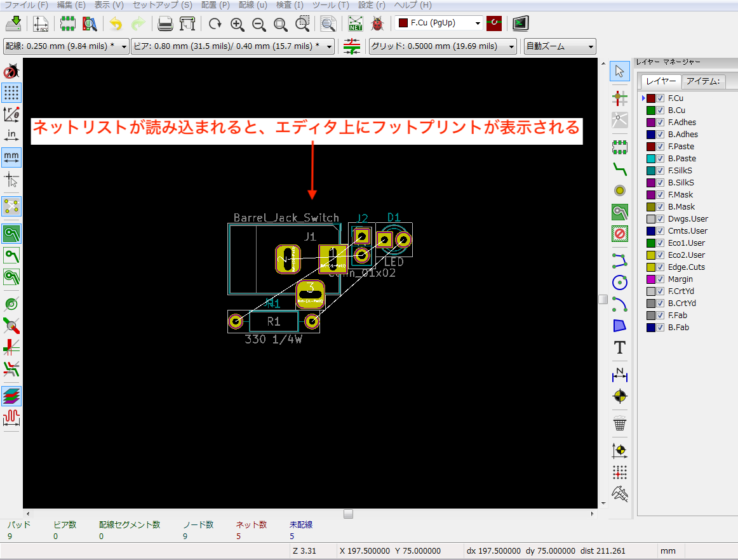Toggle the grid display icon in left toolbar
The image size is (738, 560).
pos(11,92)
